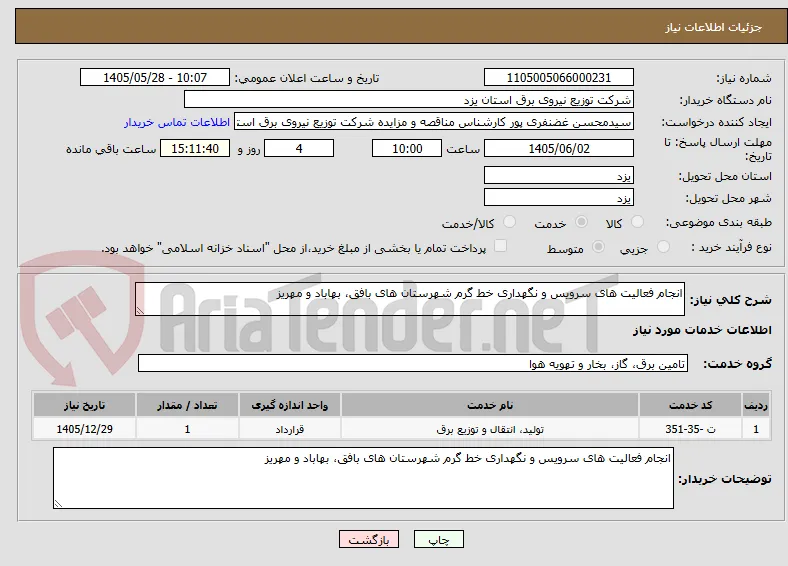Select the خدمت radio button
The width and height of the screenshot is (788, 566).
click(x=581, y=222)
